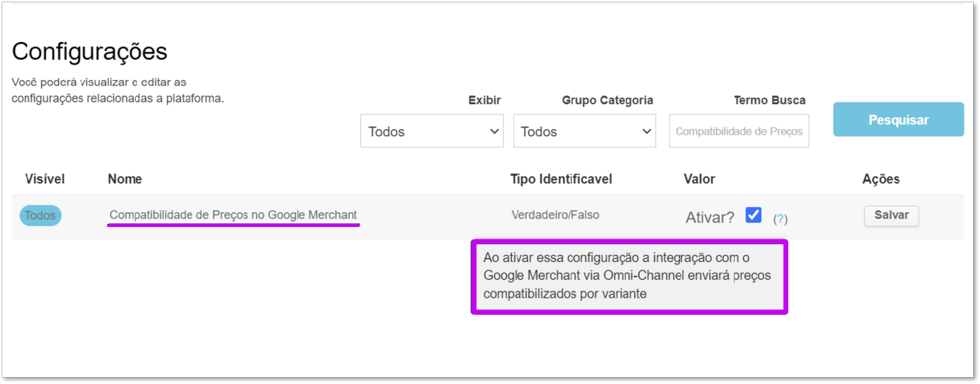Click the Verdadeiro/Falso type cell

point(555,215)
